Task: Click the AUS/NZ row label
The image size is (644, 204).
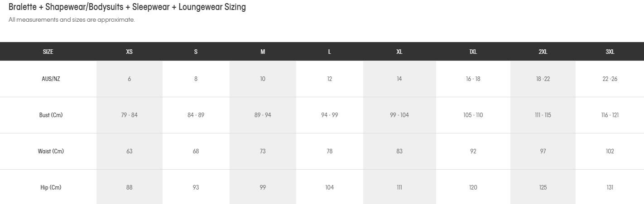Action: [x=51, y=79]
